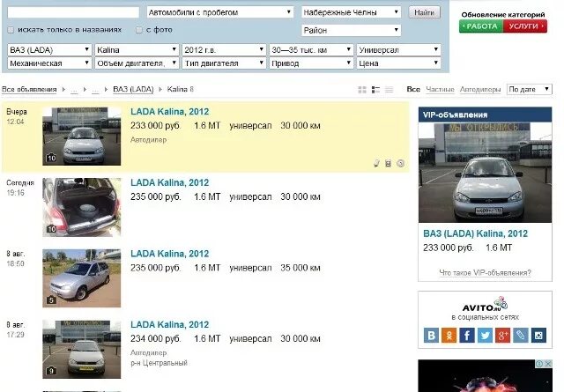The height and width of the screenshot is (392, 564).
Task: Select the 'Частные' seller filter tab
Action: click(x=440, y=89)
